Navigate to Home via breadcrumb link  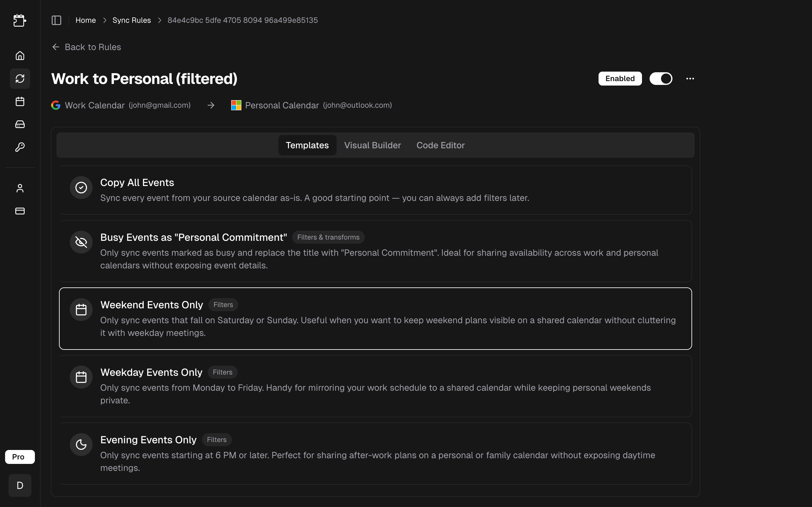(x=86, y=20)
